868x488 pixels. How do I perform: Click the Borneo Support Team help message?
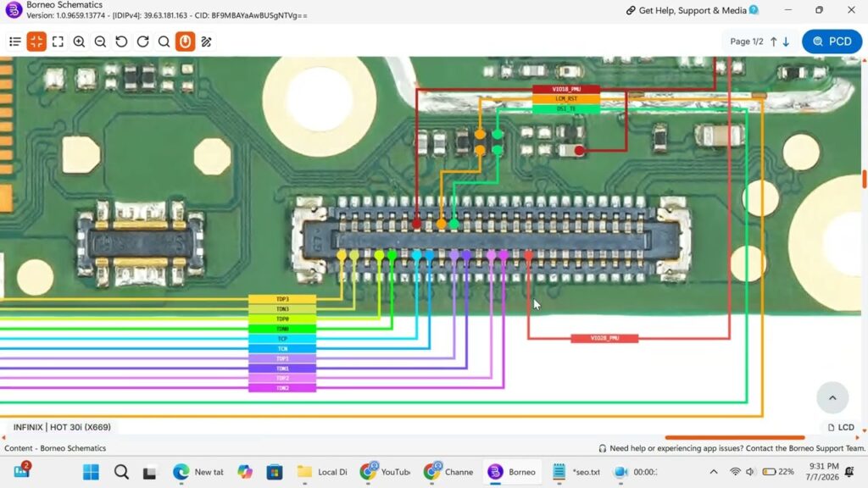pyautogui.click(x=732, y=448)
